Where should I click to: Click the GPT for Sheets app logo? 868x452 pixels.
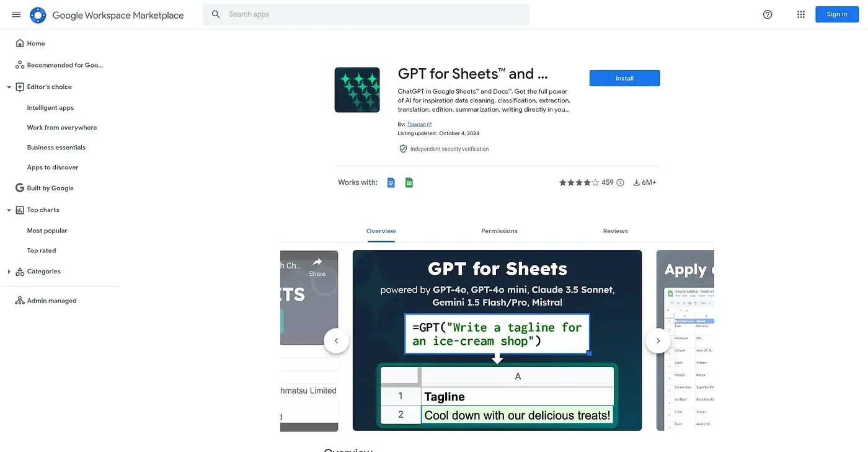357,90
